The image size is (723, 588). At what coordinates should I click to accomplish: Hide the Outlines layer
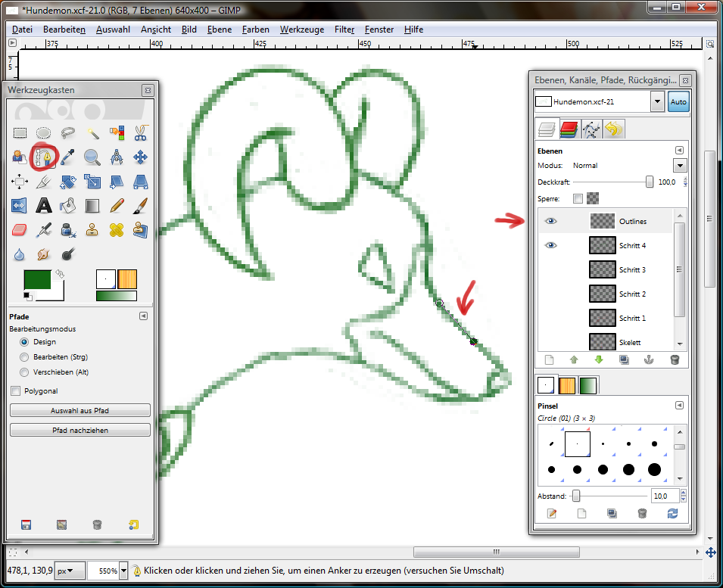[x=551, y=221]
